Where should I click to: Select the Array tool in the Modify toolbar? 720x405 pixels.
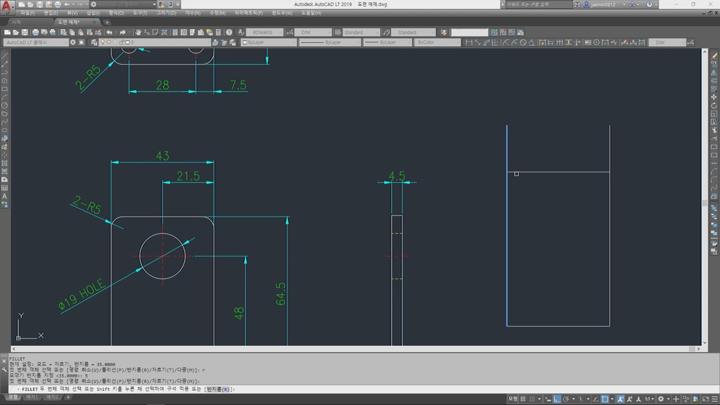(x=714, y=89)
